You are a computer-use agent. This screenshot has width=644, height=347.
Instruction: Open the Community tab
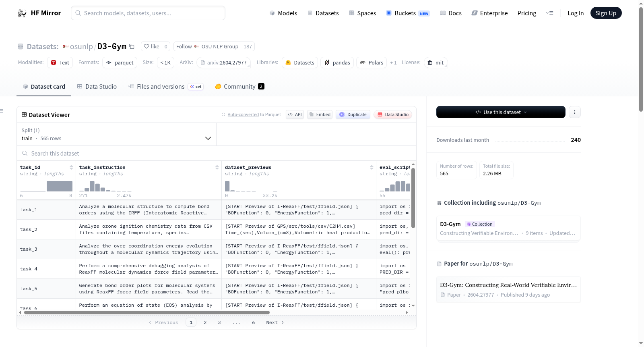(239, 87)
